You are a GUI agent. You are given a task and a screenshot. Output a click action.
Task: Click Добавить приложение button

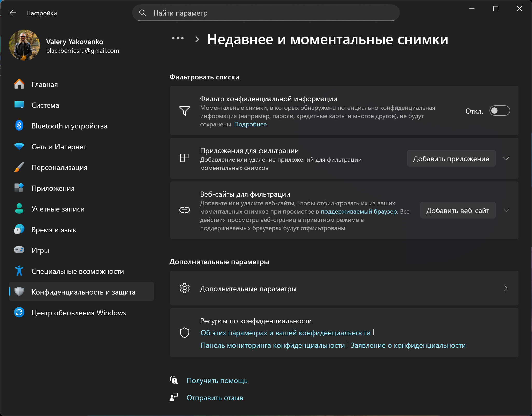tap(451, 159)
